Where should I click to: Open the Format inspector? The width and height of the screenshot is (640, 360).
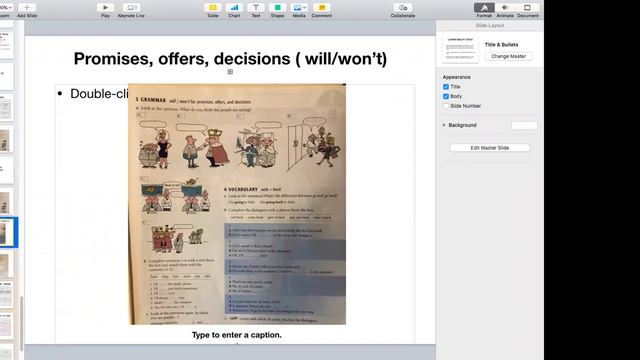pos(484,8)
